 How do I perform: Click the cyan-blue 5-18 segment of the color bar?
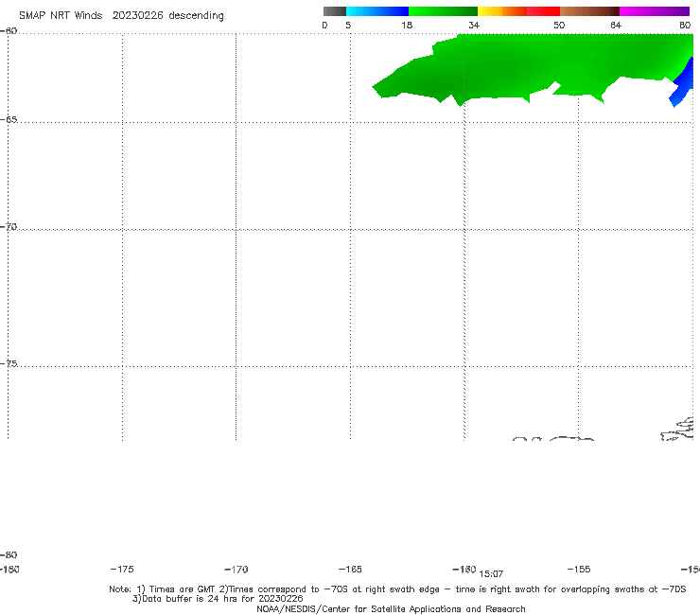point(377,11)
